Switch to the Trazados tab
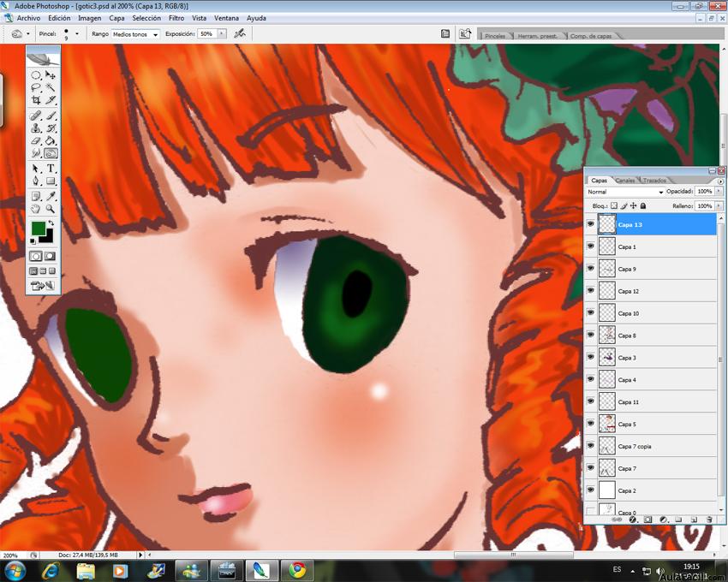Image resolution: width=728 pixels, height=582 pixels. (654, 180)
